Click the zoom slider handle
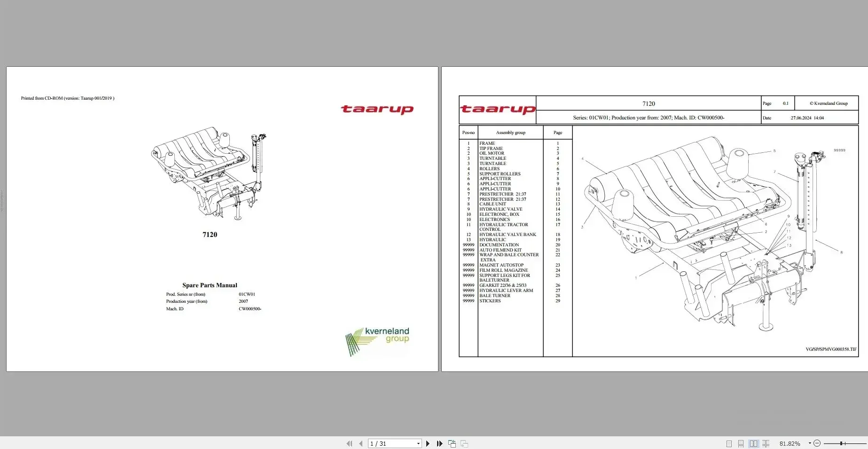 tap(842, 443)
